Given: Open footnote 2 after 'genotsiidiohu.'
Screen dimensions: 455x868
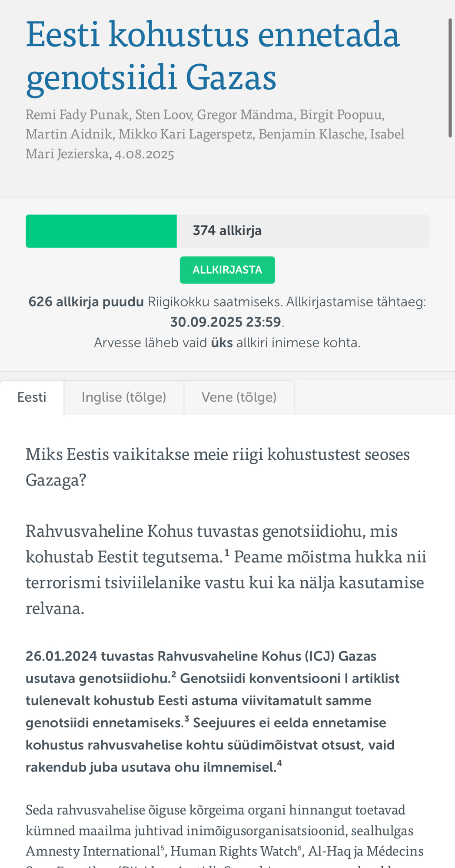Looking at the screenshot, I should [174, 674].
